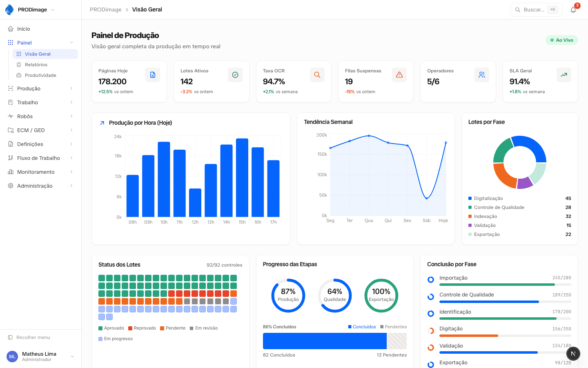The image size is (588, 368).
Task: Click the Taxa OCR magnifier icon
Action: click(x=317, y=75)
